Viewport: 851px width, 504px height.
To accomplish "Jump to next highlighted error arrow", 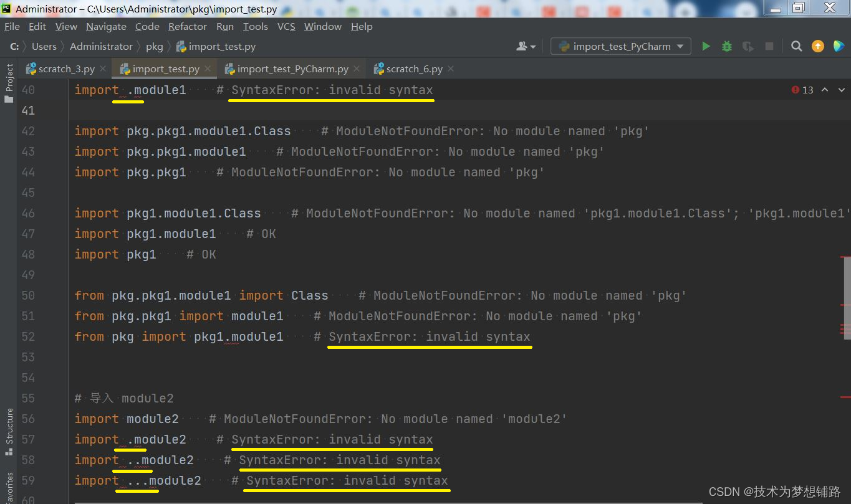I will tap(842, 90).
